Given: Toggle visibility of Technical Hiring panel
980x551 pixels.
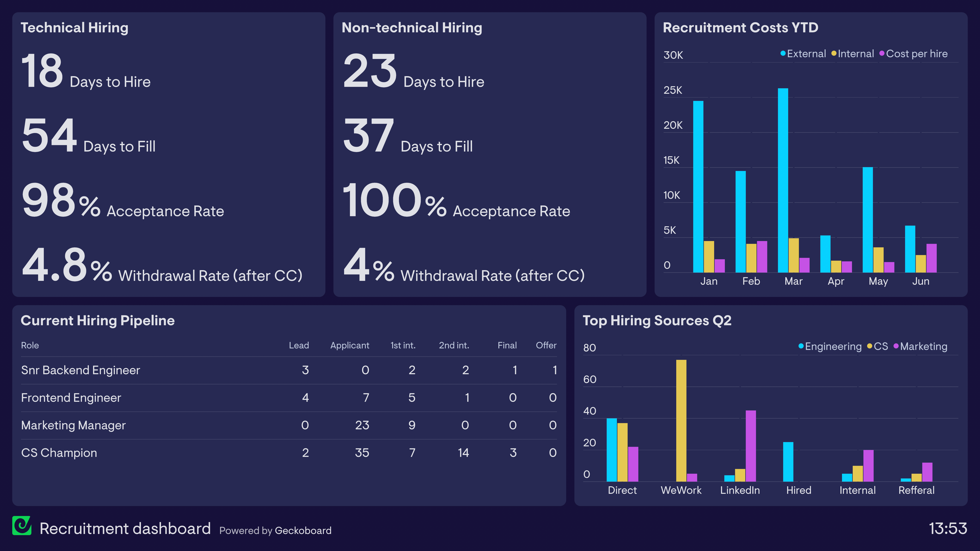Looking at the screenshot, I should click(x=76, y=27).
